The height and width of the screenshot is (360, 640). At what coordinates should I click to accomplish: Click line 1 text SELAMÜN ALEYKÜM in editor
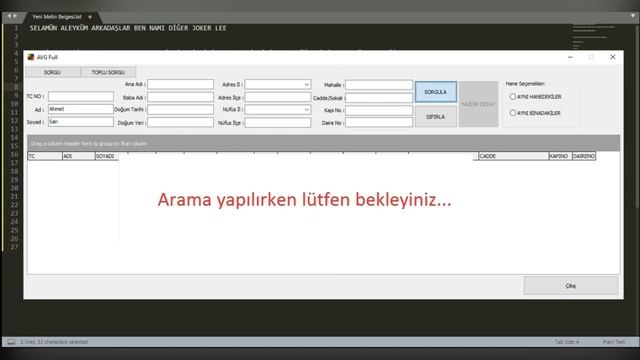click(59, 28)
